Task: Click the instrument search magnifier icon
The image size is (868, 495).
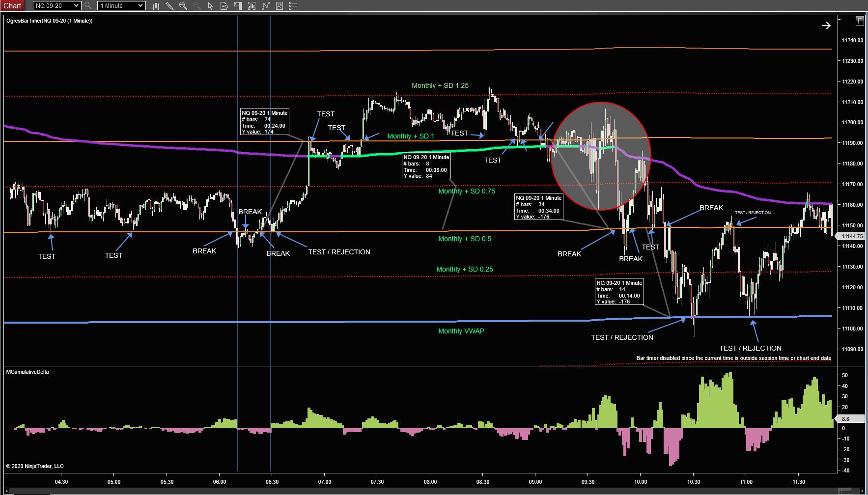Action: coord(88,5)
